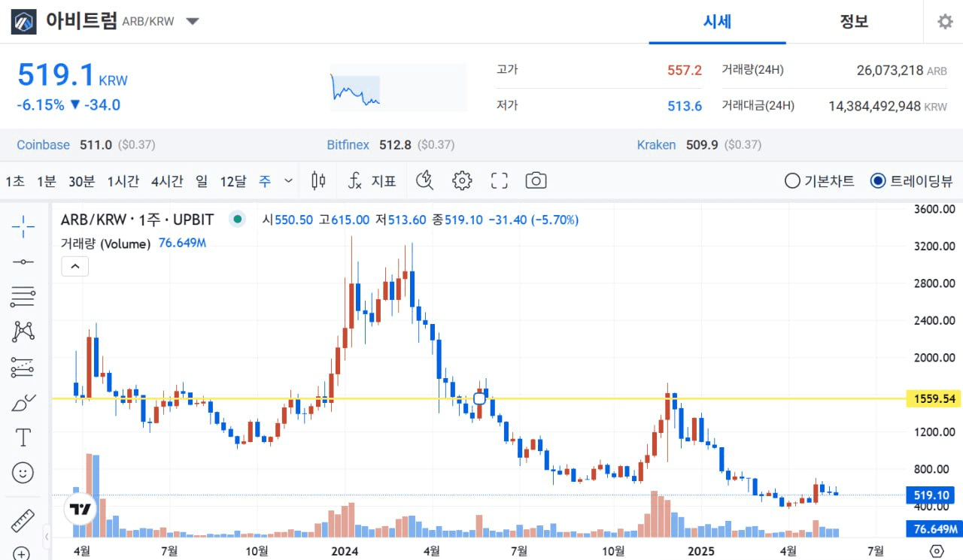Image resolution: width=963 pixels, height=560 pixels.
Task: Click the zoom in tool icon
Action: (x=23, y=553)
